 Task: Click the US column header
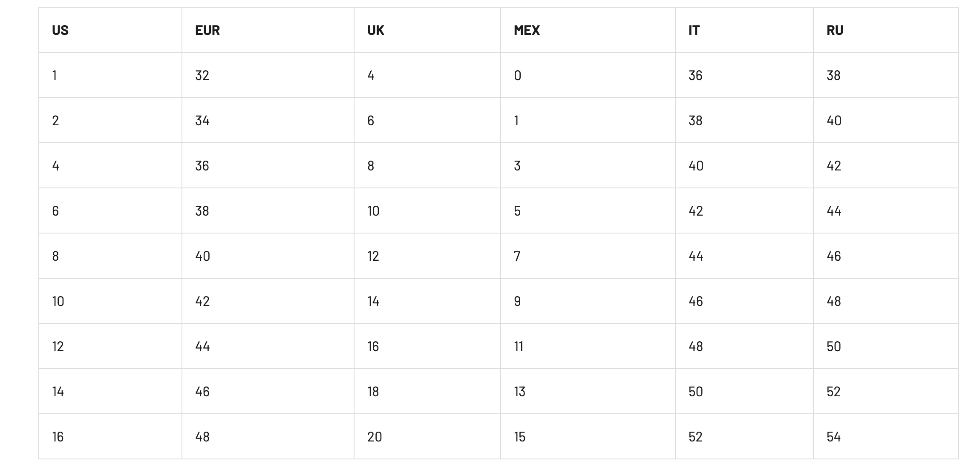point(110,30)
